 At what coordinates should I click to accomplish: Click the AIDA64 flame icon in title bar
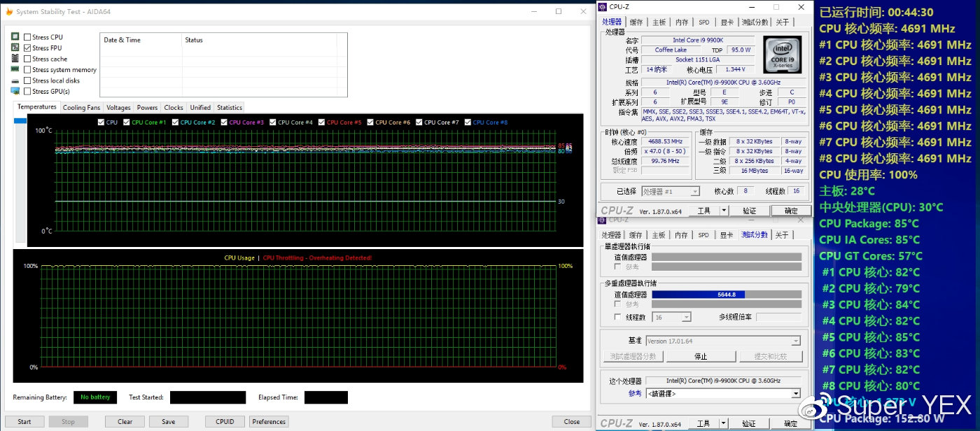pyautogui.click(x=8, y=11)
